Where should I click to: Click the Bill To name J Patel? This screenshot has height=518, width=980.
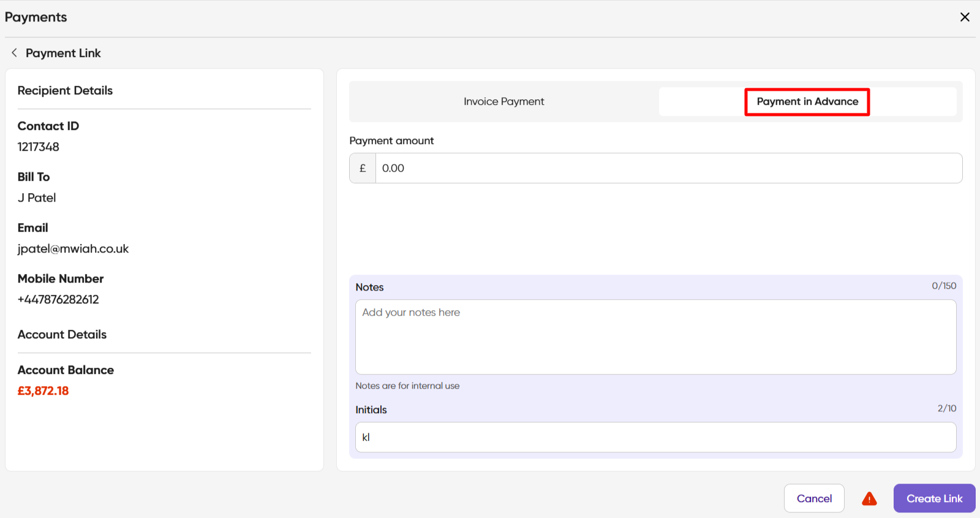[x=37, y=198]
